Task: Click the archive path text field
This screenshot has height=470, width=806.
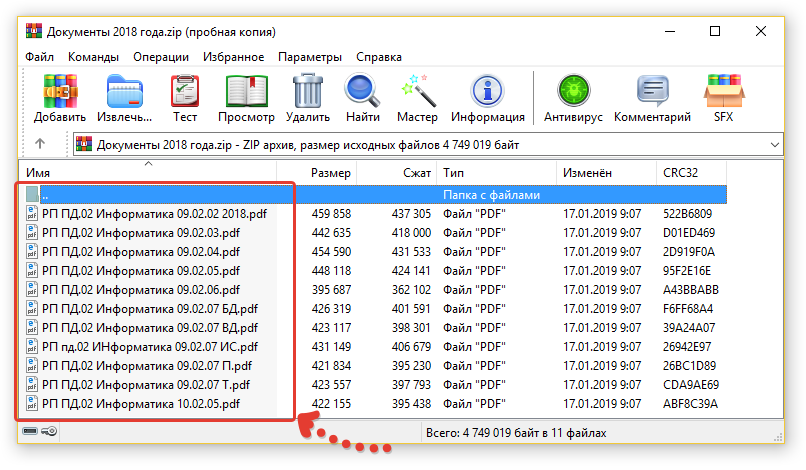Action: click(428, 145)
